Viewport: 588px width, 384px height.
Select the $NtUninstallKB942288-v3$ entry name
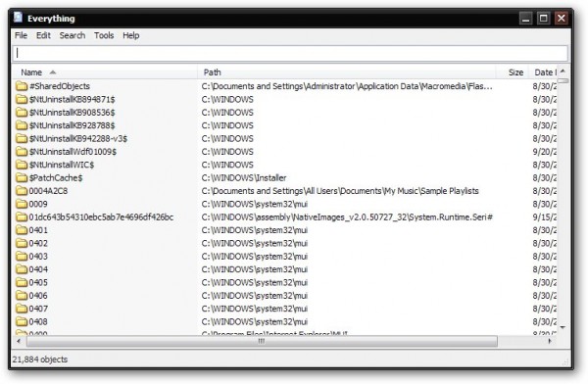coord(78,139)
